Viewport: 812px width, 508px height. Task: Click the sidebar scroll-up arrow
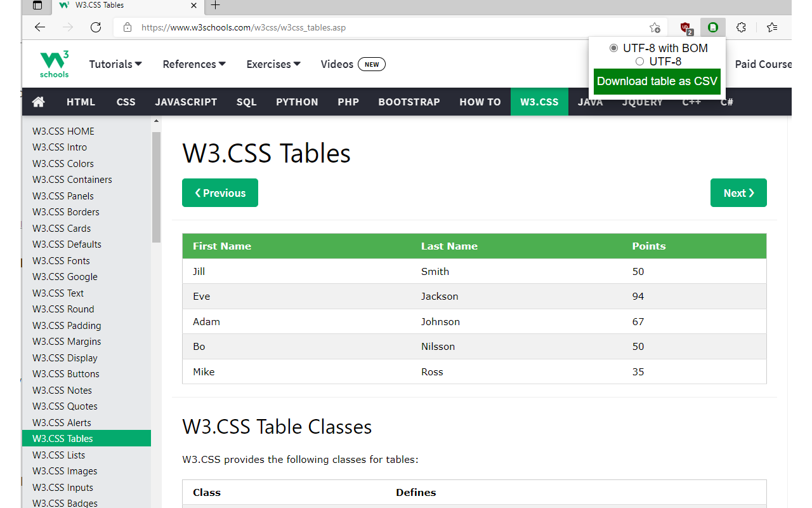click(156, 121)
